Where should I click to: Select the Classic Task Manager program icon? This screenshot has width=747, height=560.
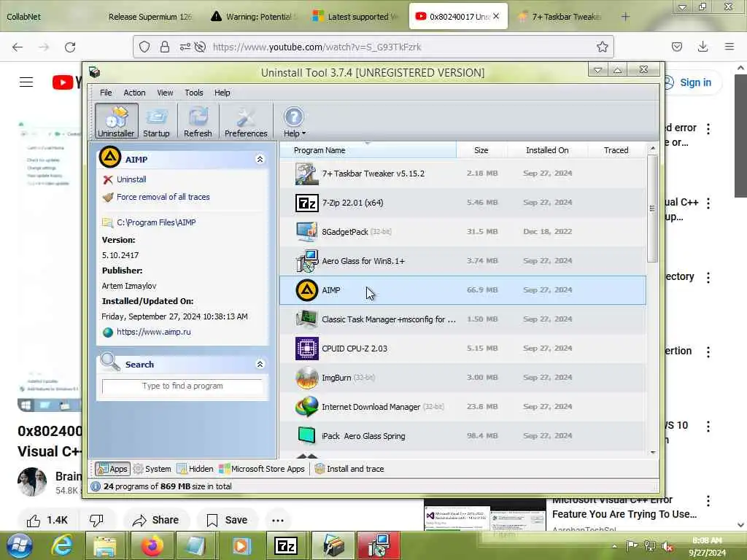pyautogui.click(x=306, y=319)
